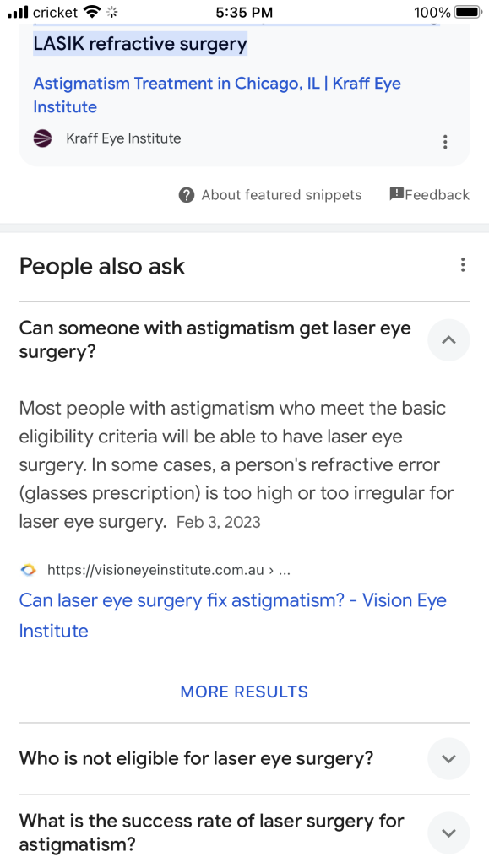Tap the visioneyeinstitute.com.au URL breadcrumb
The width and height of the screenshot is (489, 868).
click(x=168, y=570)
